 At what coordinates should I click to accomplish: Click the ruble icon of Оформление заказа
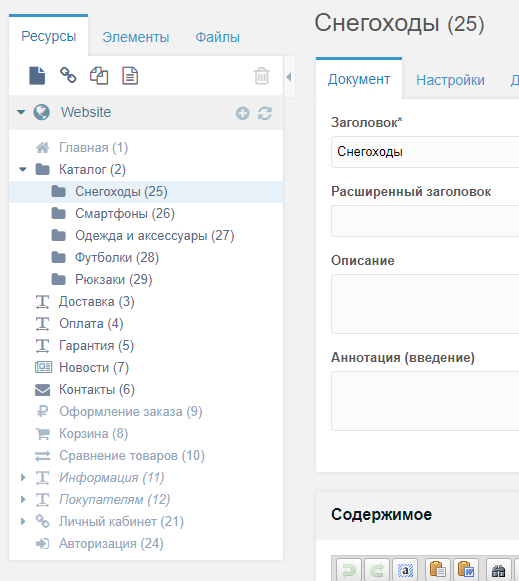pos(43,411)
